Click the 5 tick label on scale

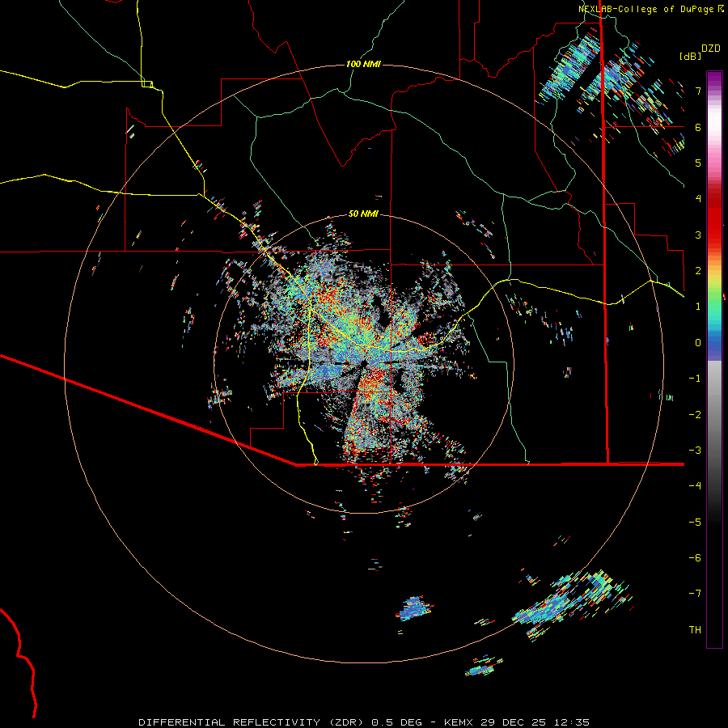point(698,163)
